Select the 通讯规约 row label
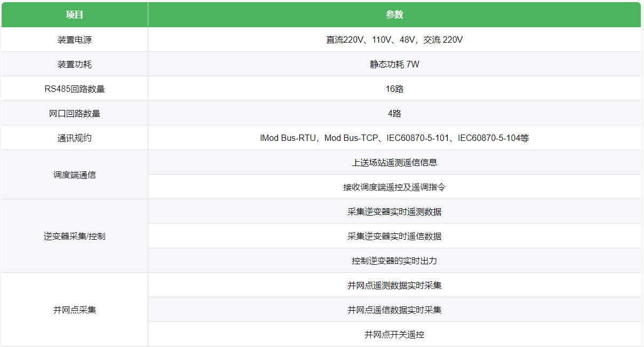 pos(75,138)
